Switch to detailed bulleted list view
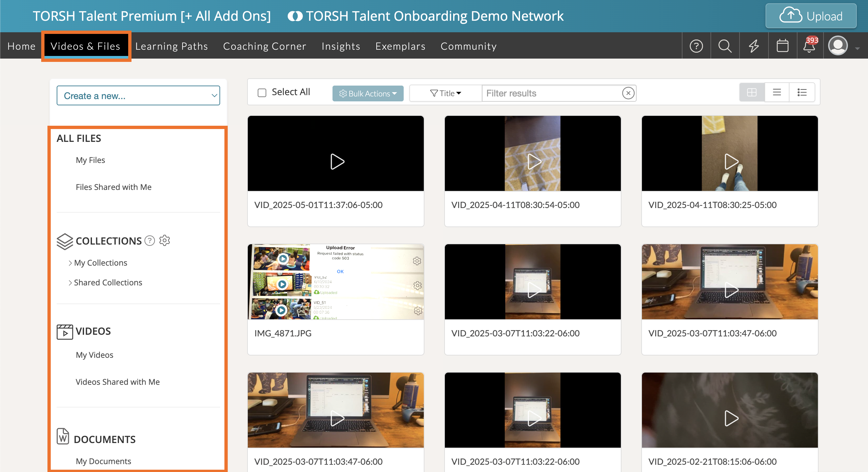 pos(802,92)
